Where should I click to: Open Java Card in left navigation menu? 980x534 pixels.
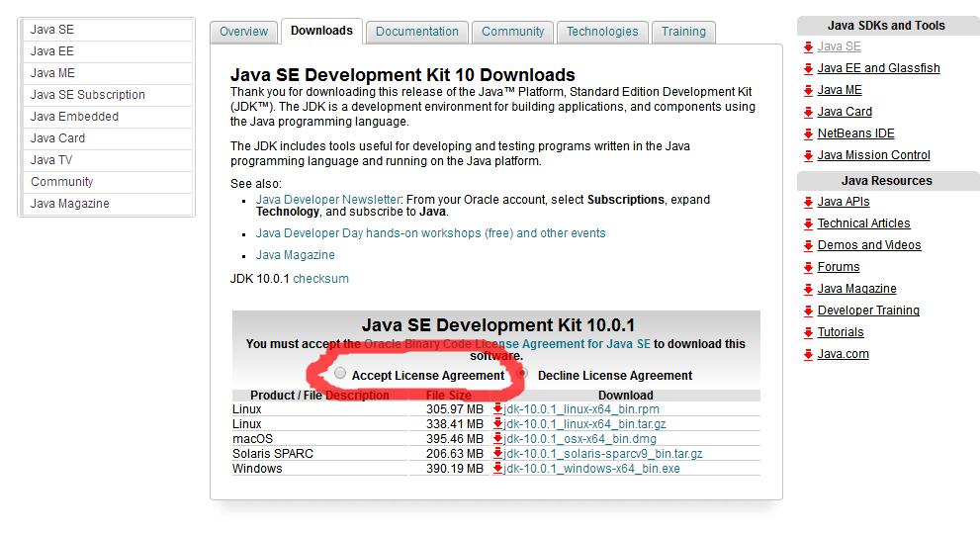click(x=107, y=138)
